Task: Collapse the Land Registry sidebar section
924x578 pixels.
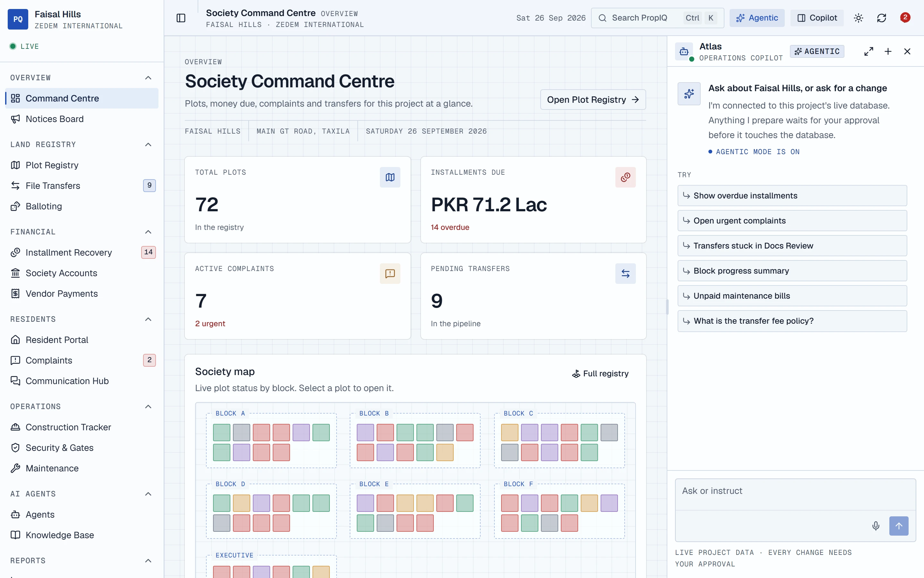Action: click(x=148, y=144)
